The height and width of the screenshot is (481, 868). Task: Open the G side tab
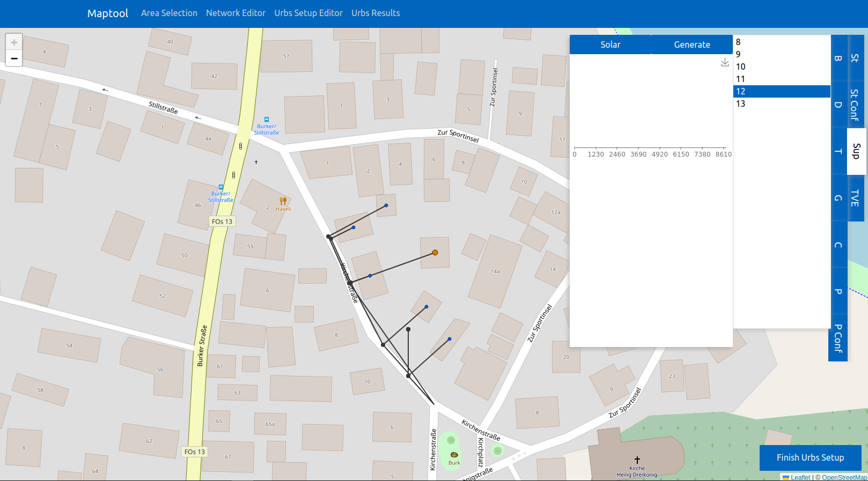[x=838, y=198]
